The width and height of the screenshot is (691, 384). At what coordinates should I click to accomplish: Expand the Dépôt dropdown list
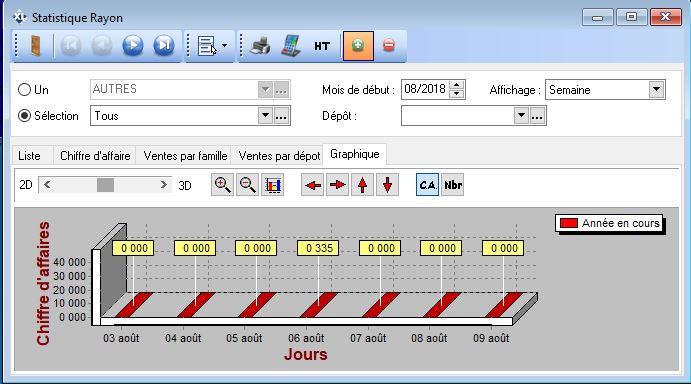[x=521, y=116]
